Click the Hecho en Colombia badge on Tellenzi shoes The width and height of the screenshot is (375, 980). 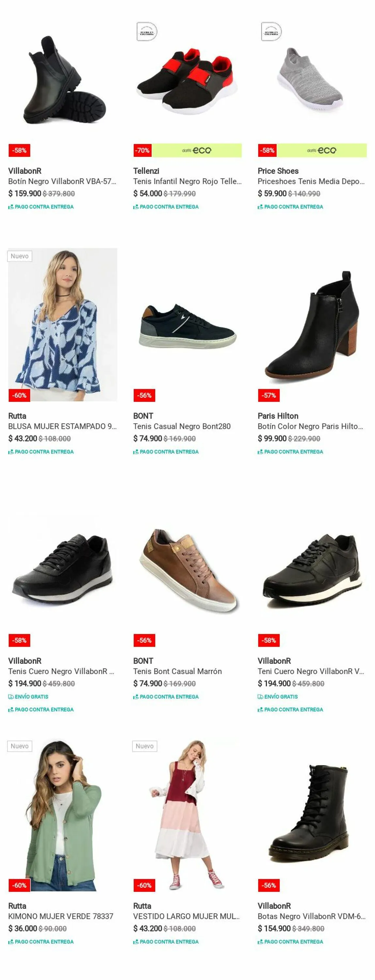[147, 32]
